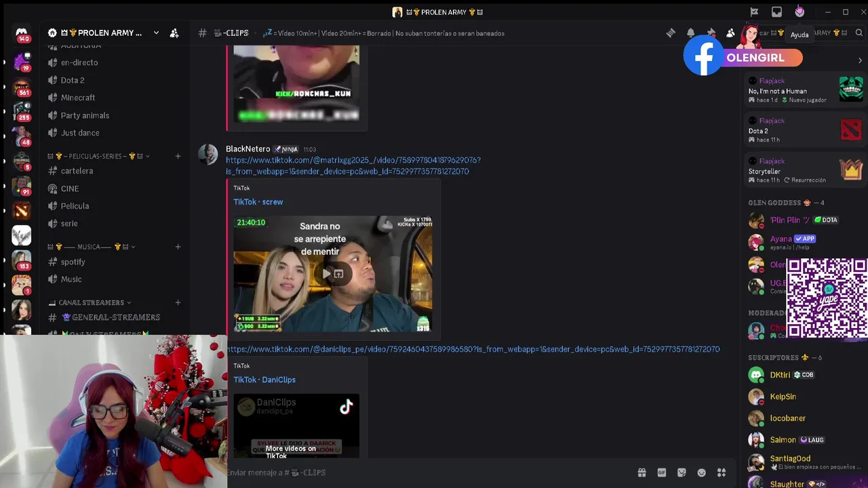Expand the activity panel right arrow
The image size is (868, 488).
coord(860,60)
